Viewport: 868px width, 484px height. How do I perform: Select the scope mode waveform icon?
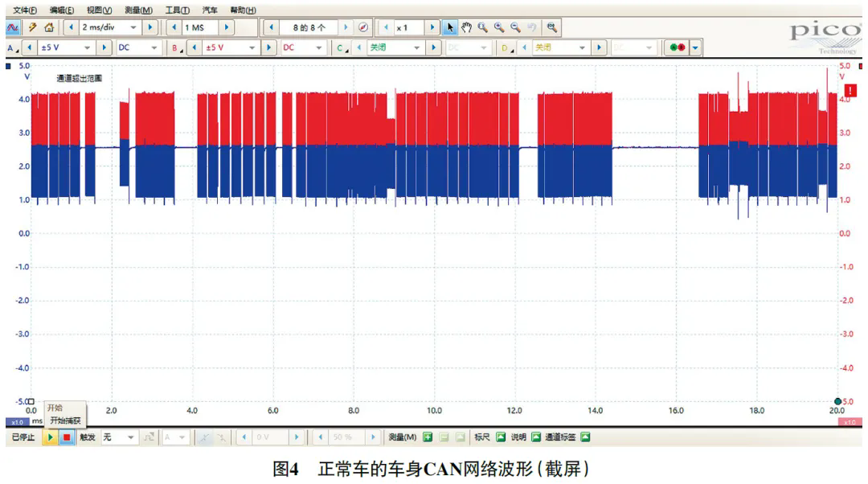(13, 27)
